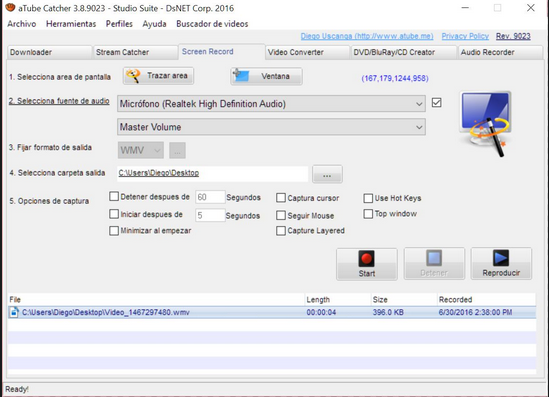Minimize the aTube Catcher window
This screenshot has width=549, height=397.
(x=465, y=8)
